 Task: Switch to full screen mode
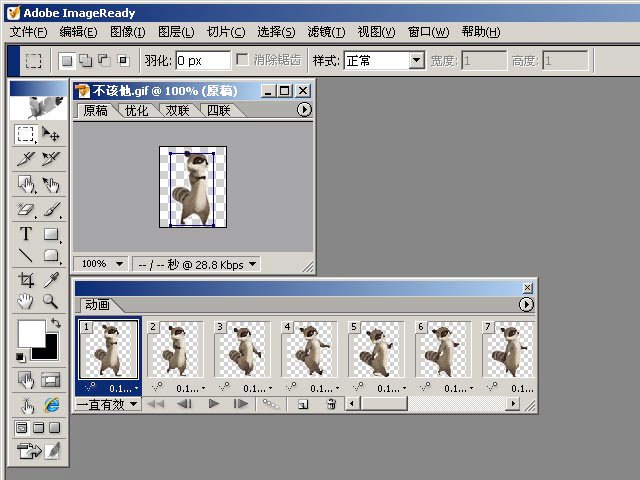55,428
